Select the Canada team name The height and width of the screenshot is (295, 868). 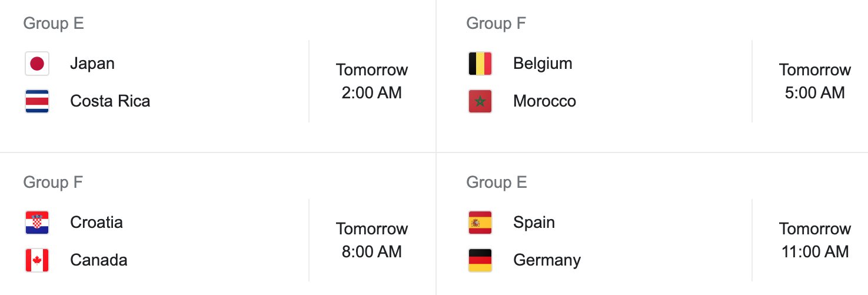[x=99, y=260]
